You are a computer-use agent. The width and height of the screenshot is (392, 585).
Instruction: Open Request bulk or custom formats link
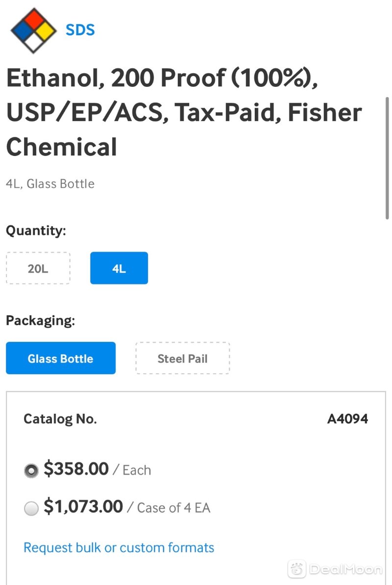[x=119, y=547]
